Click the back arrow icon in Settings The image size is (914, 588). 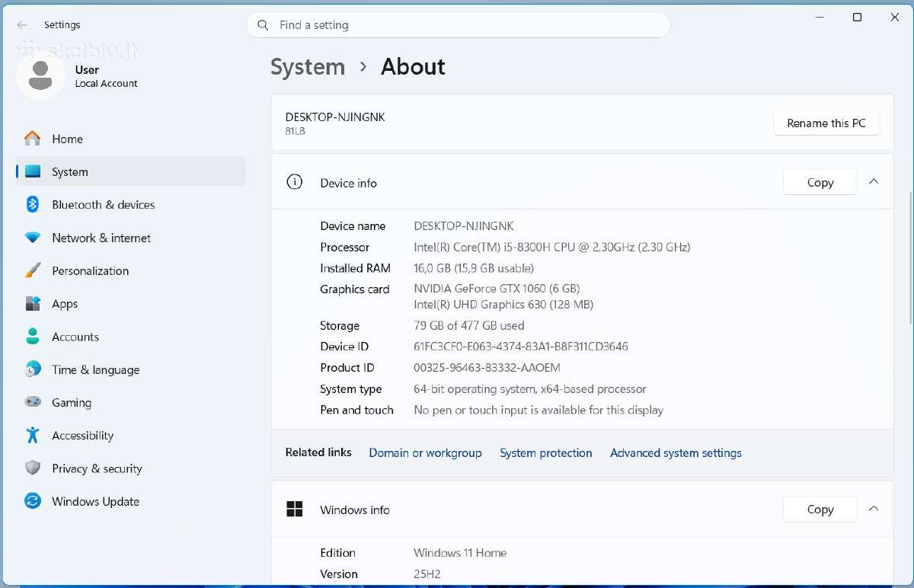tap(22, 25)
